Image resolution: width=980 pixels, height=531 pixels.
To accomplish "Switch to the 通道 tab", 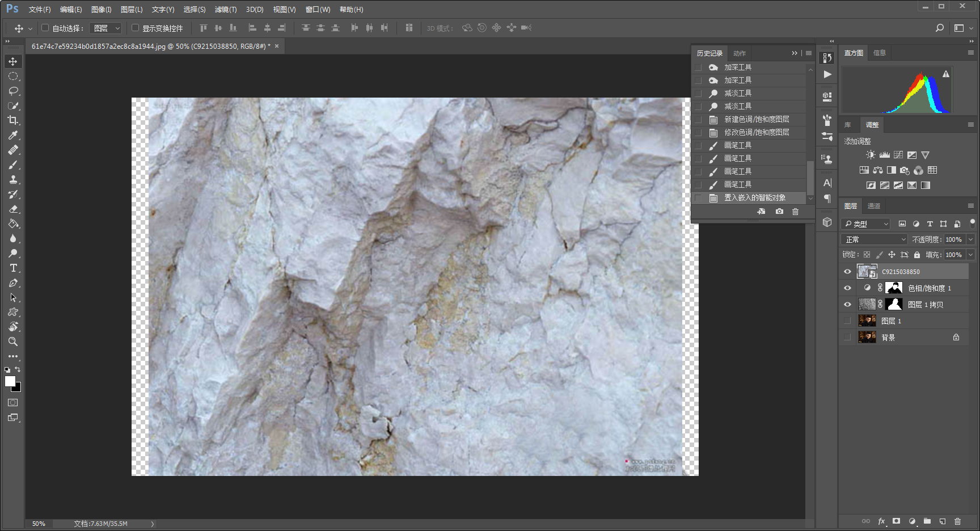I will click(x=874, y=206).
